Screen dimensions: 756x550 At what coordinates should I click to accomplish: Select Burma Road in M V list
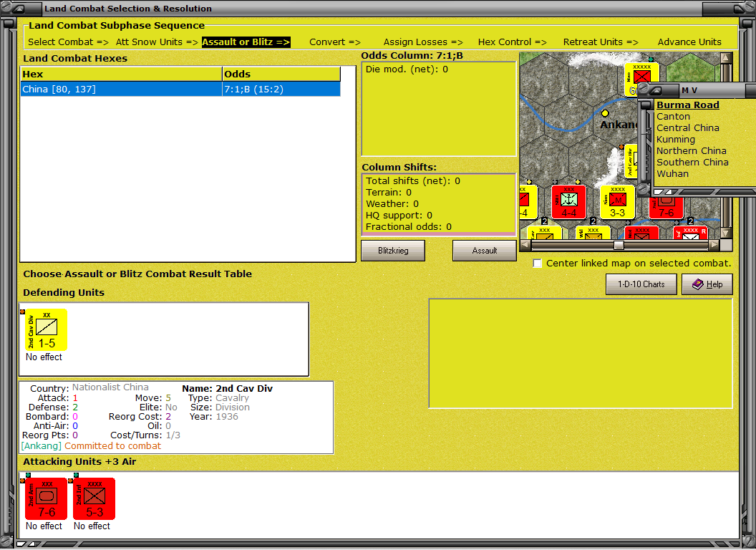coord(687,105)
